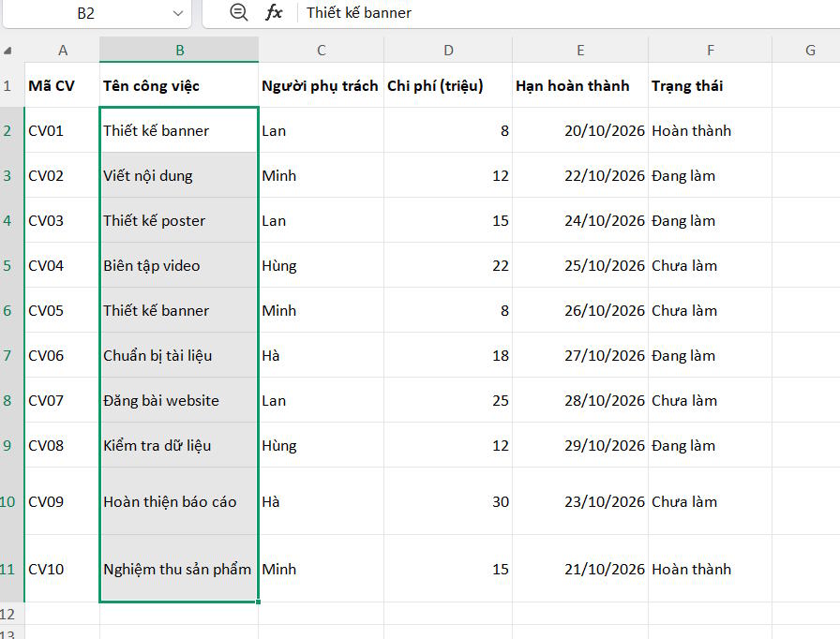Select the cost cell with value 30
Viewport: 840px width, 639px height.
coord(448,501)
